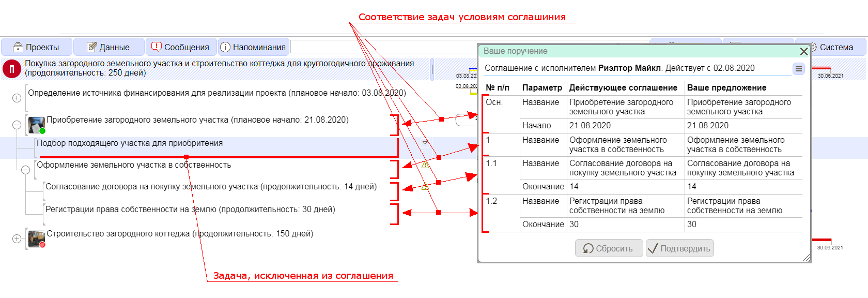The width and height of the screenshot is (868, 298).
Task: Click assignee avatar on Приобретение загородного участка
Action: click(x=37, y=125)
